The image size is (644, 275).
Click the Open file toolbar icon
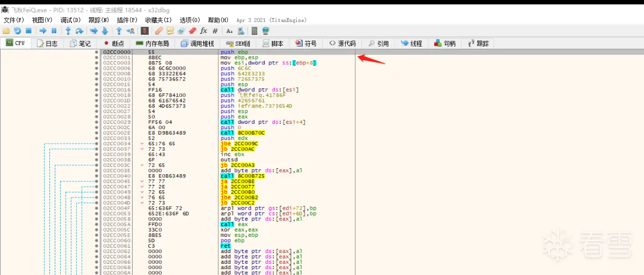click(x=6, y=31)
